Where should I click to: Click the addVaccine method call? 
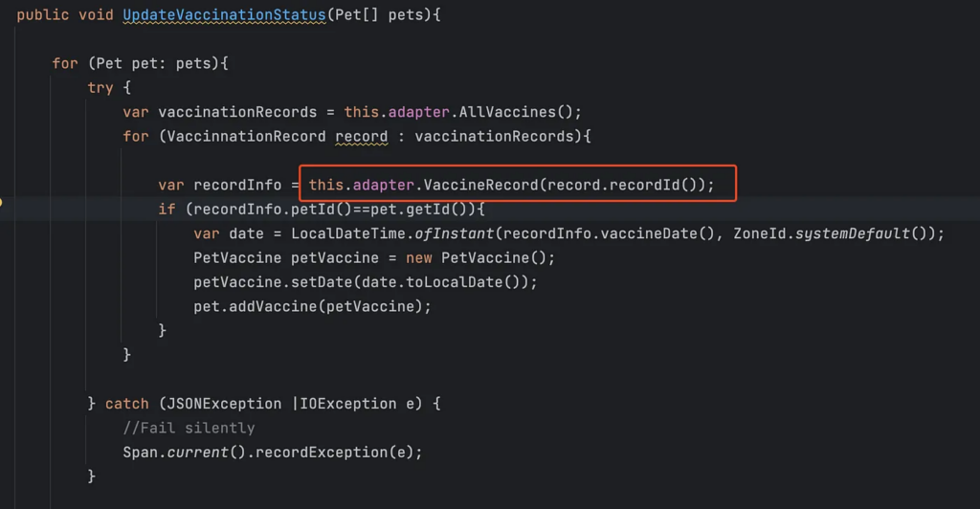point(273,307)
